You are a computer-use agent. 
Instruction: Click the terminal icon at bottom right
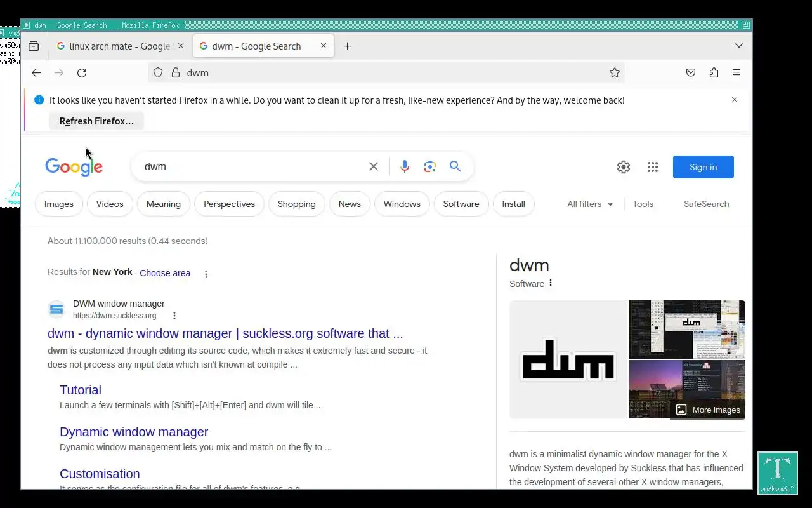tap(777, 473)
